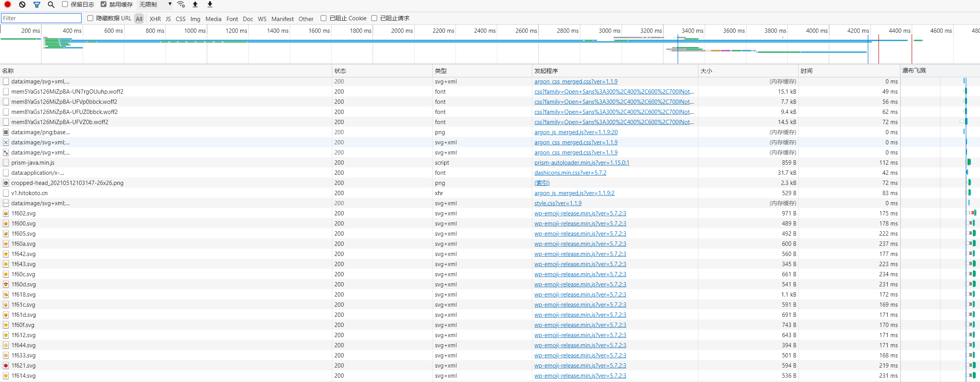Image resolution: width=980 pixels, height=382 pixels.
Task: Click the 1f602.svg emoji favicon
Action: [5, 213]
